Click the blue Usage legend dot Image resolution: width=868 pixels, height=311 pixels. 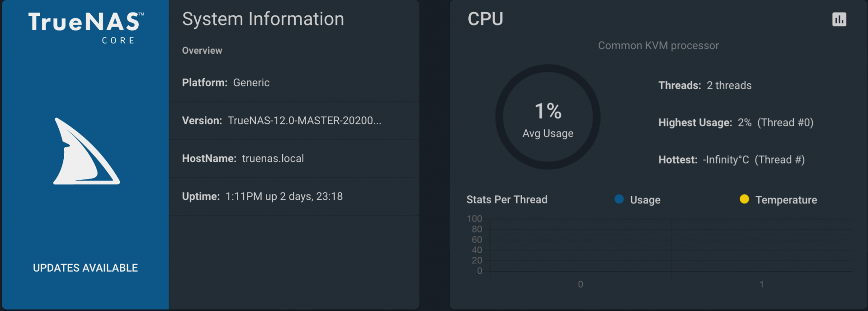pos(619,199)
